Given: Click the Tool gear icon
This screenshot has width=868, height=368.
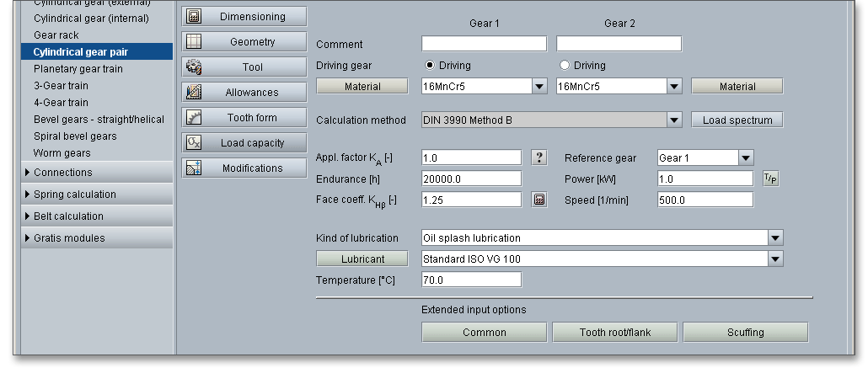Looking at the screenshot, I should coord(193,67).
